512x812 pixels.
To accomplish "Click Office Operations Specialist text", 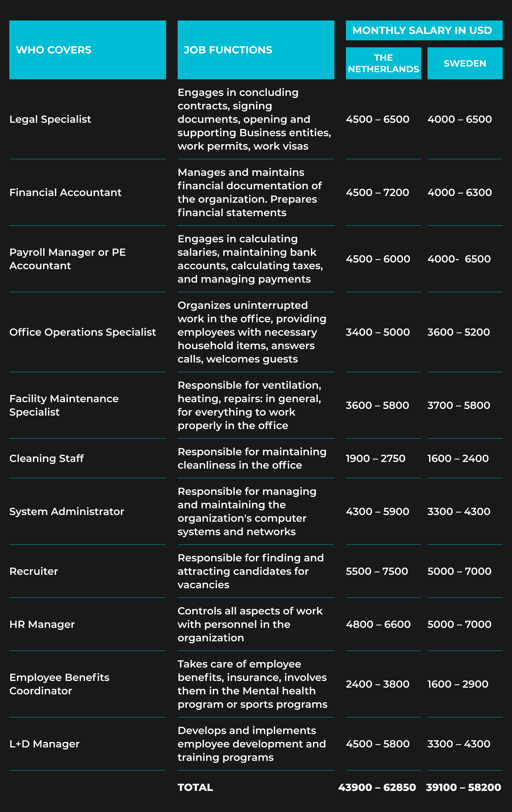I will (83, 332).
